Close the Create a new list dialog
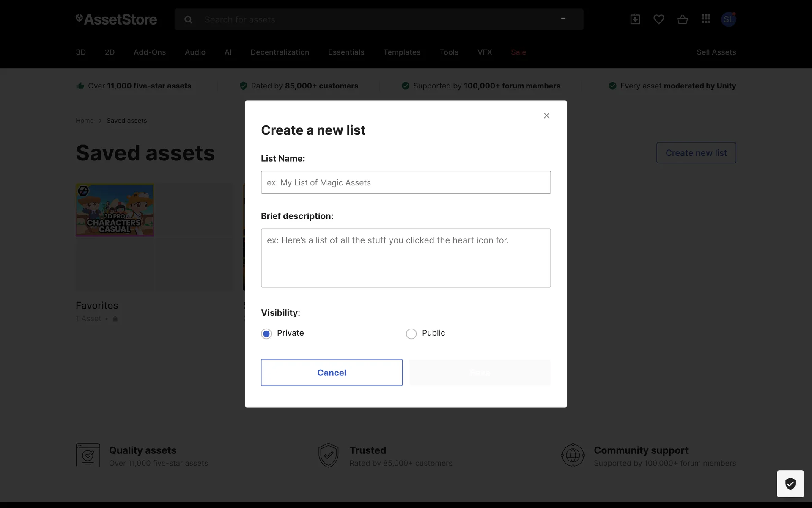Viewport: 812px width, 508px height. point(546,116)
